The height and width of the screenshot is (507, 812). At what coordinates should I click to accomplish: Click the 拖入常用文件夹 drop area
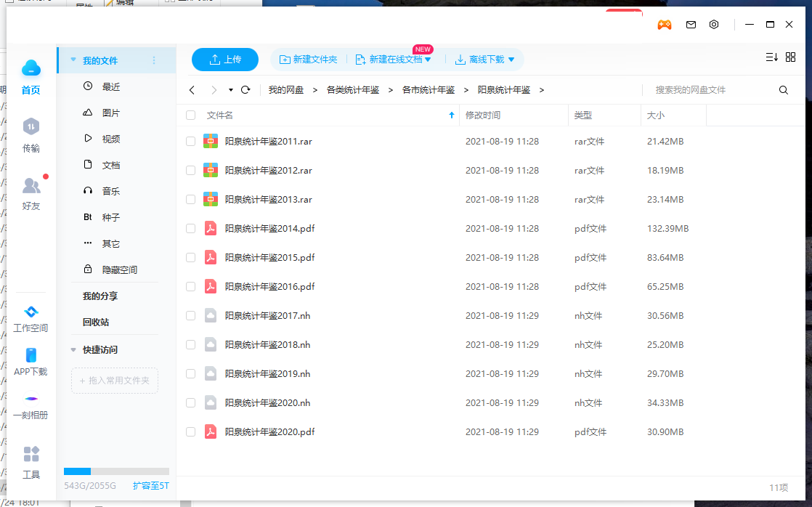115,381
